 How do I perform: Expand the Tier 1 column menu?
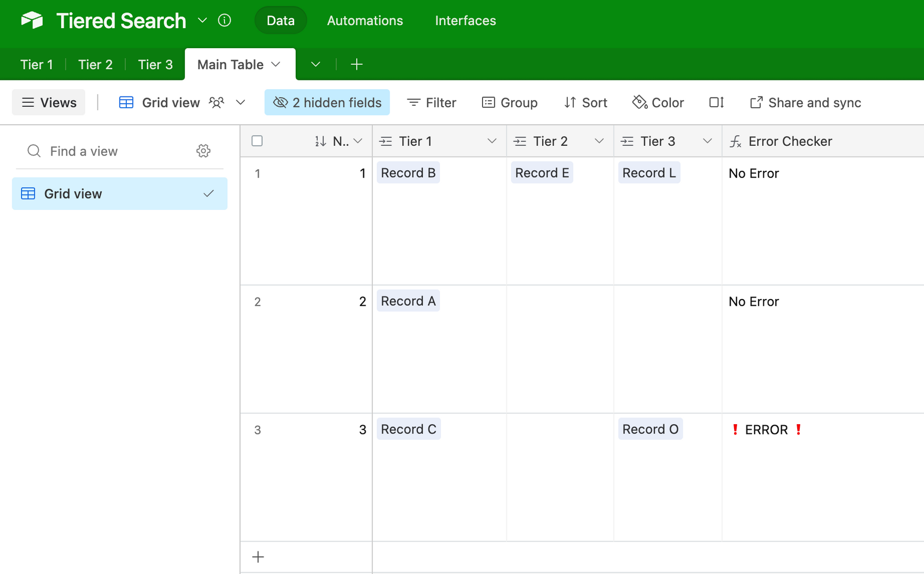tap(491, 141)
